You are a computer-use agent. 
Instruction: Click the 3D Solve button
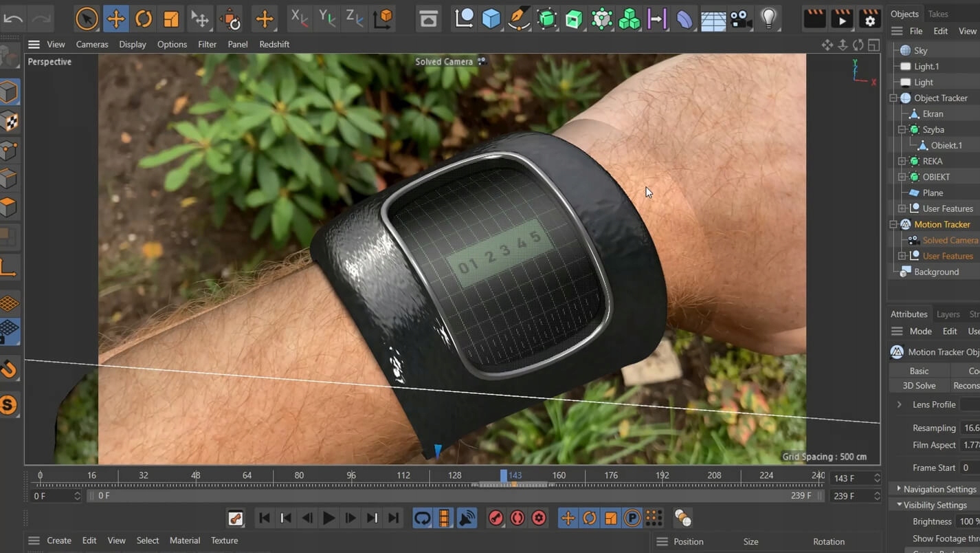point(919,386)
